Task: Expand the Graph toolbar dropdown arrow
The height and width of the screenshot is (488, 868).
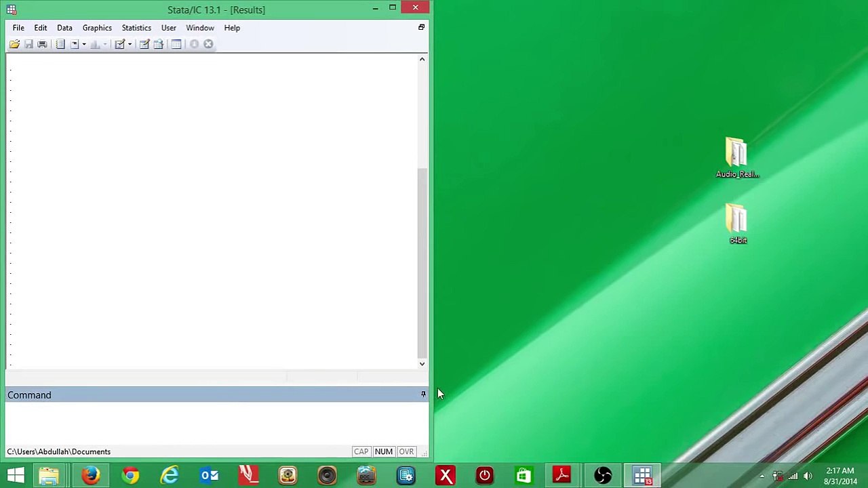Action: (105, 44)
